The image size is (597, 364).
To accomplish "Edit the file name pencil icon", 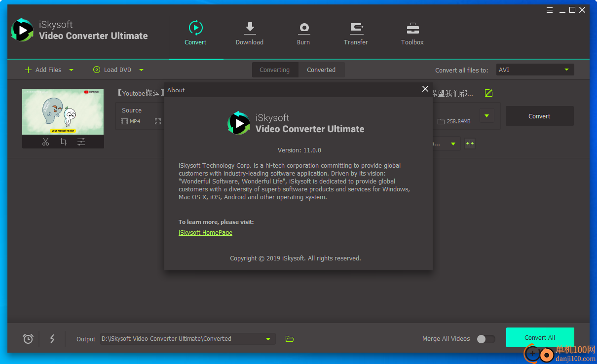I will (x=489, y=93).
